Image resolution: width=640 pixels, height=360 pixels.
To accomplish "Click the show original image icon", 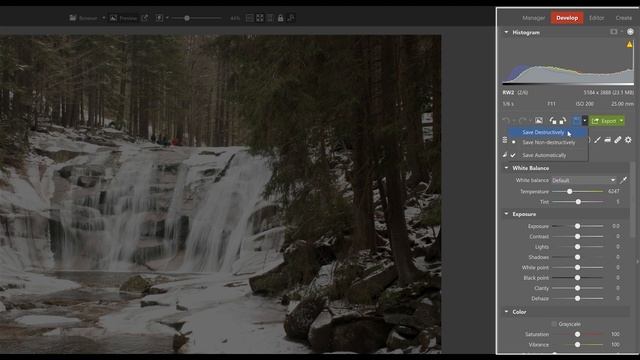I will 539,121.
